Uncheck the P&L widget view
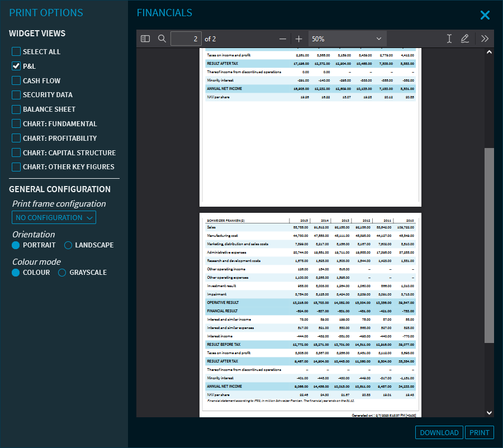 [16, 66]
